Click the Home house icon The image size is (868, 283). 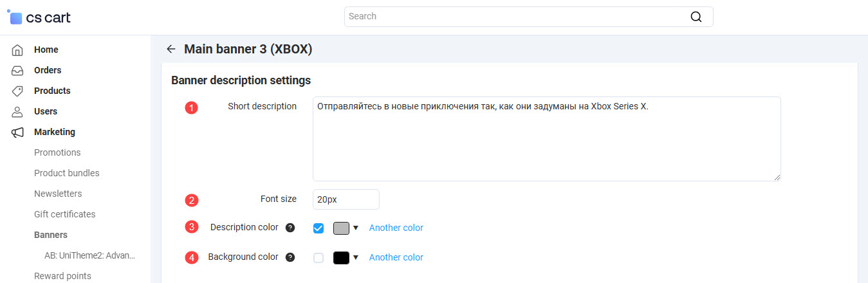coord(18,50)
